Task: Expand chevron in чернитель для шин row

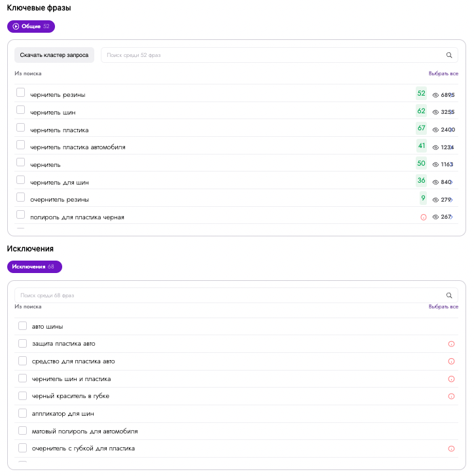Action: (452, 182)
